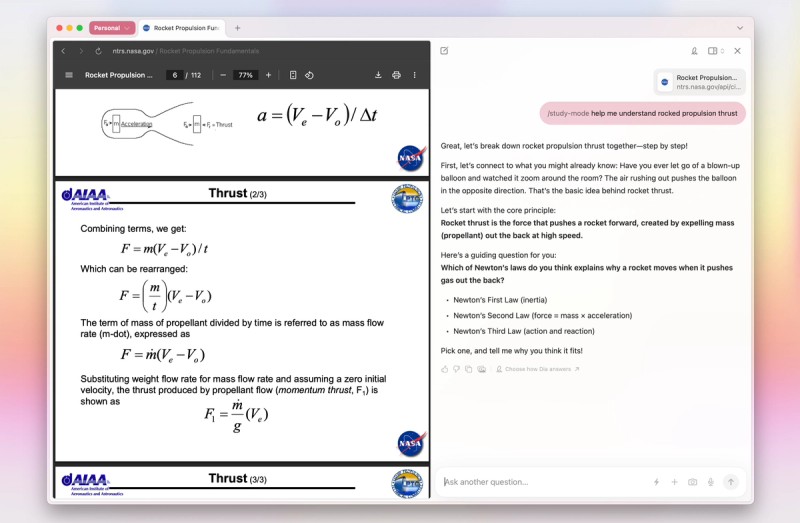Start voice input with the microphone
The image size is (800, 523).
711,482
